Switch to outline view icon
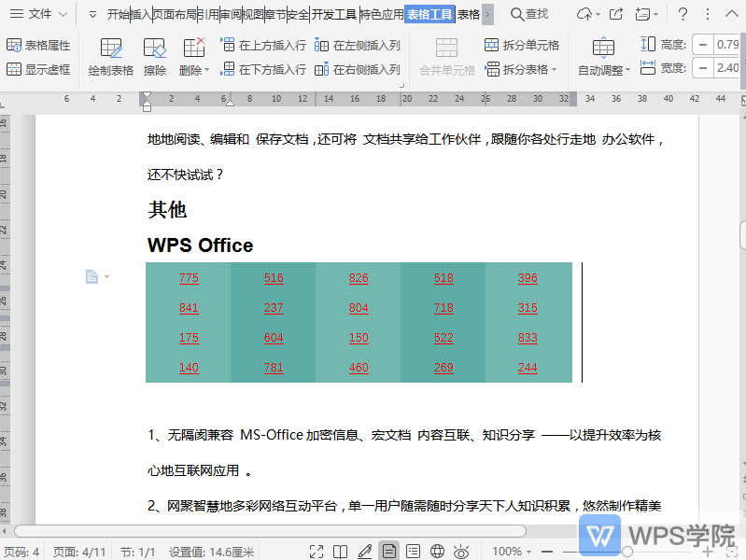The image size is (746, 560). [413, 552]
